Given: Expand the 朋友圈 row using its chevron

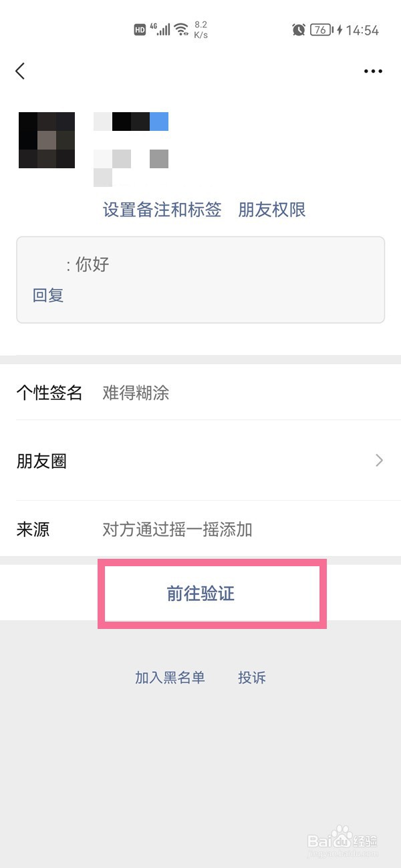Looking at the screenshot, I should click(379, 461).
